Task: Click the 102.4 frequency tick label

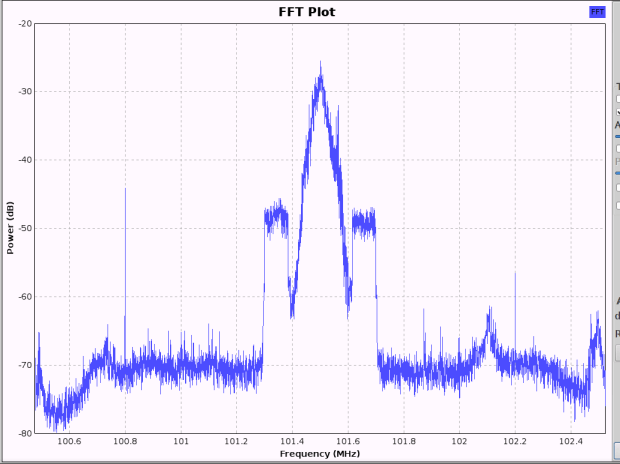Action: pyautogui.click(x=571, y=441)
